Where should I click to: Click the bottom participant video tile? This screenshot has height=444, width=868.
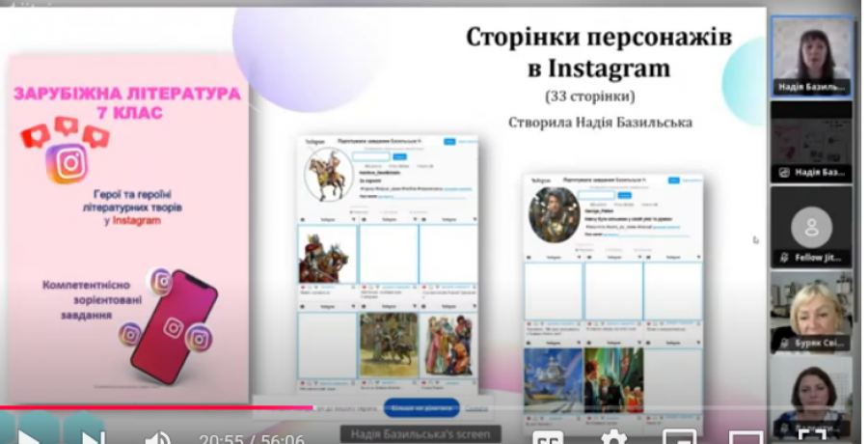click(811, 397)
